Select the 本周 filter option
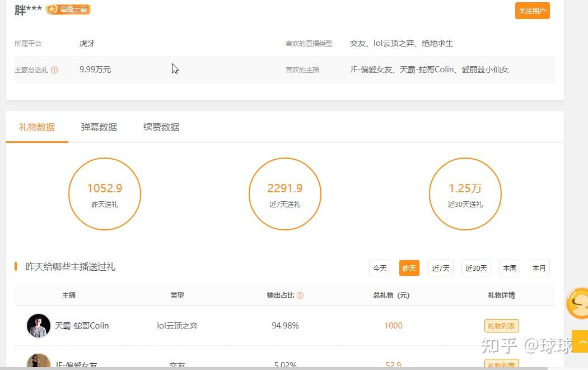The height and width of the screenshot is (370, 588). 508,268
